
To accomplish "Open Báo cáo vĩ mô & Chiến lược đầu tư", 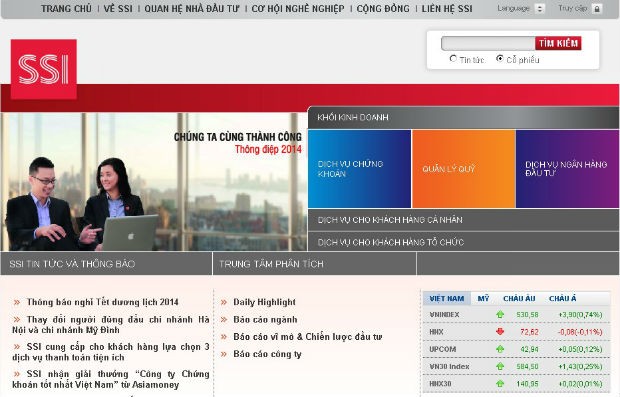I will coord(308,337).
